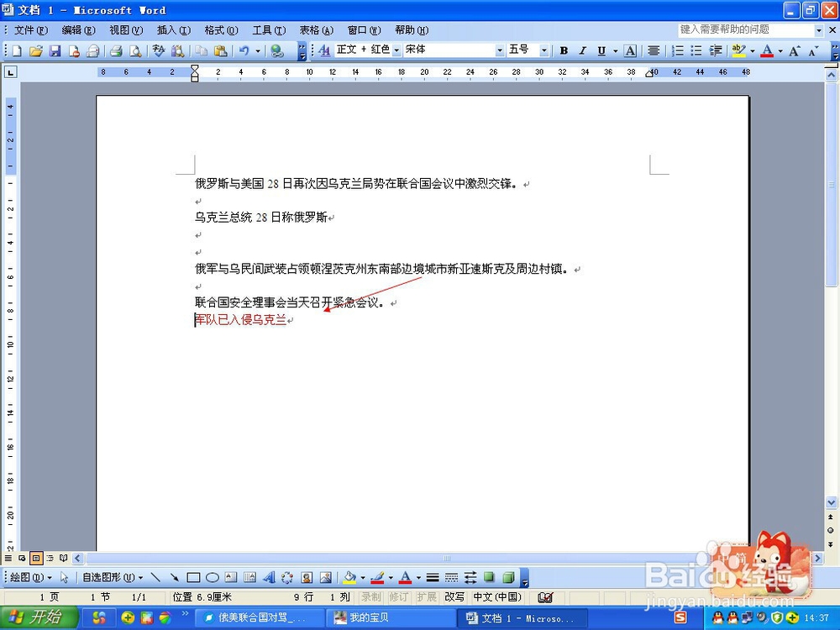
Task: Choose arrow style in drawing toolbar
Action: (x=470, y=578)
